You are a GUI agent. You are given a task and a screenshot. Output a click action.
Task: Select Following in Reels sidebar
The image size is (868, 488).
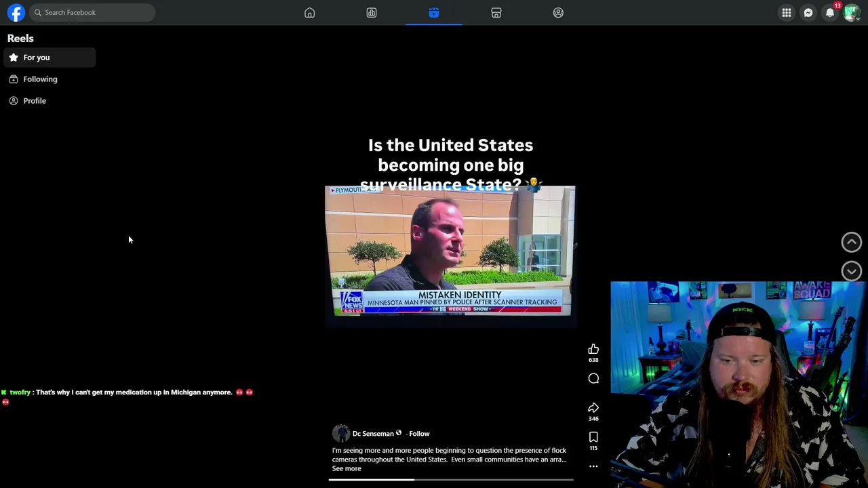[x=50, y=79]
